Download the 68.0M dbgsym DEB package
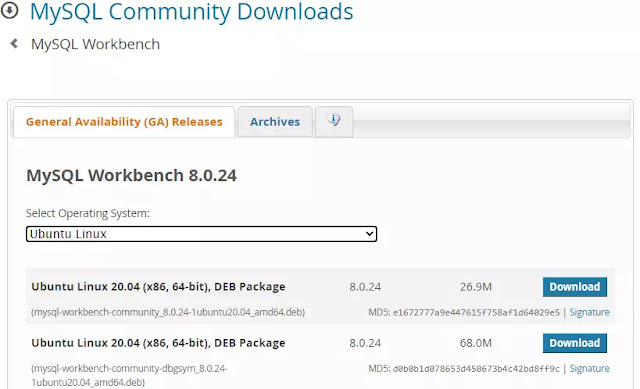Screen dimensions: 640x389 click(575, 343)
